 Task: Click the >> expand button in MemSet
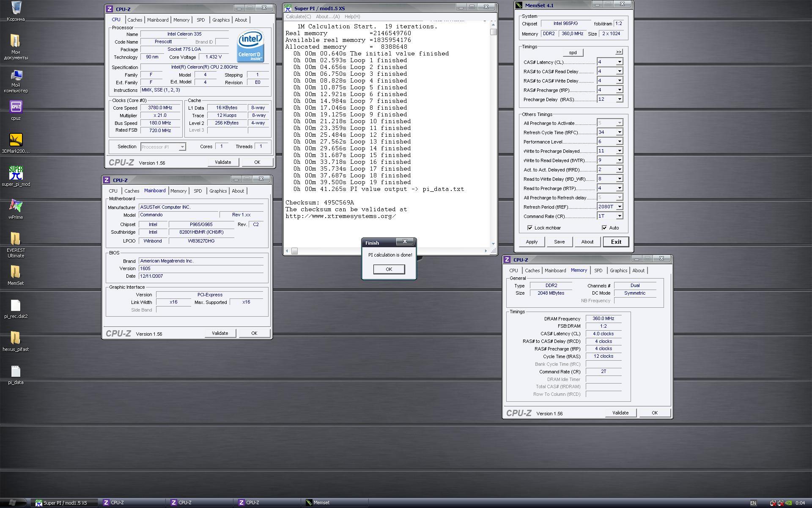(x=619, y=52)
